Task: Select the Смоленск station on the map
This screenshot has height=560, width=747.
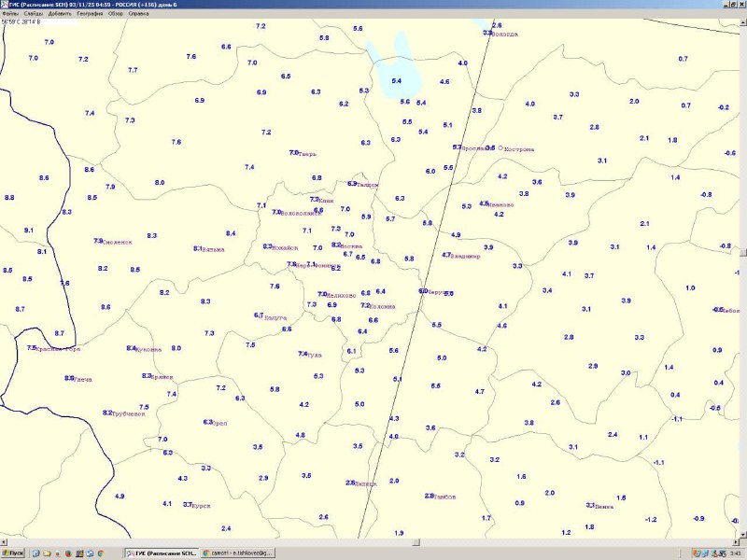Action: 99,241
